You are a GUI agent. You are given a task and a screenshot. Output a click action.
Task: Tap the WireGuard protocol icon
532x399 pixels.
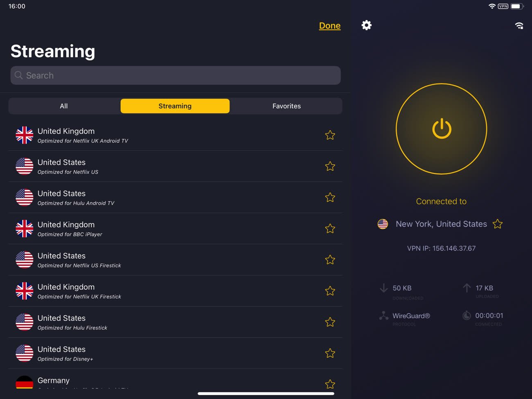[384, 316]
